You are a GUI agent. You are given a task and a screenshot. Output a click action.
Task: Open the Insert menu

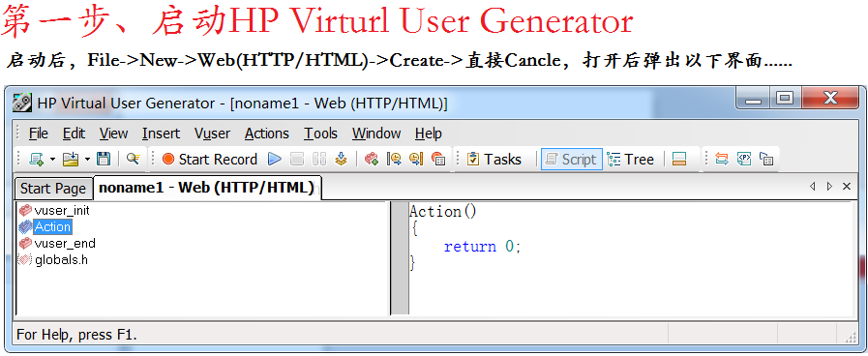(161, 133)
